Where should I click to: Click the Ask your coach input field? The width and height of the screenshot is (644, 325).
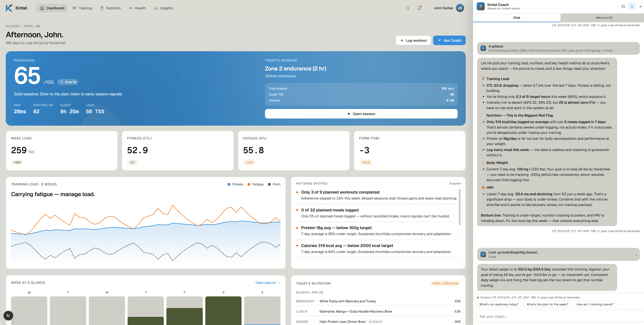(x=560, y=316)
